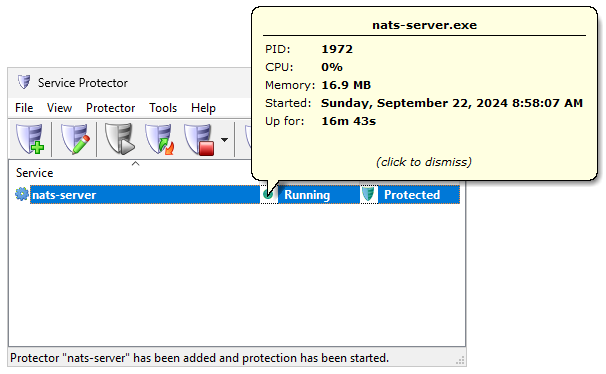Dismiss the nats-server.exe info balloon
Viewport: 606px width, 374px height.
click(424, 162)
